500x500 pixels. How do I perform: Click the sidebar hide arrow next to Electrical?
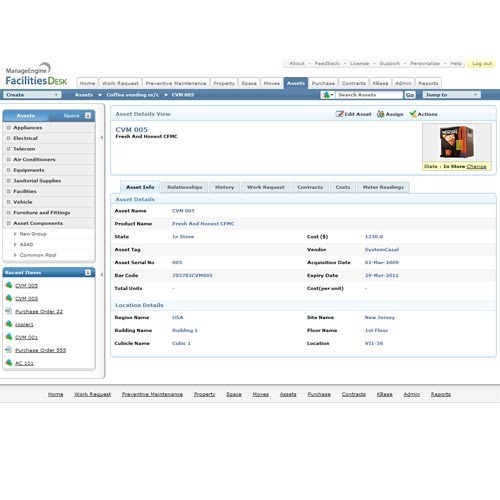click(102, 137)
